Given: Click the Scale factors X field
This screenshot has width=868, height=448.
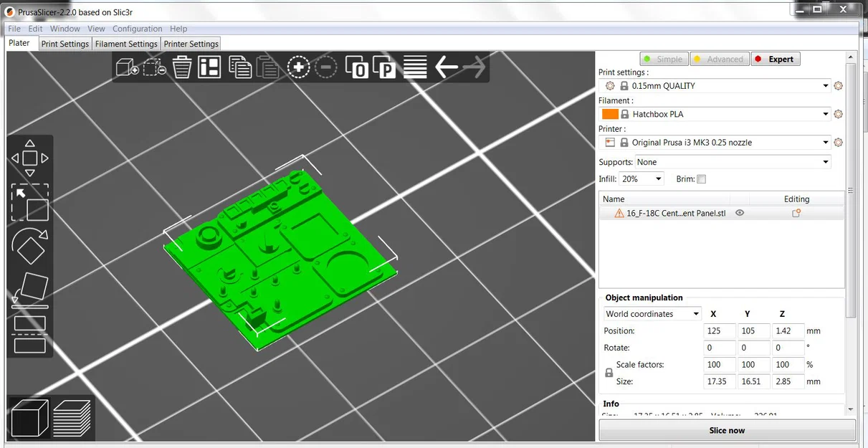Looking at the screenshot, I should 720,365.
